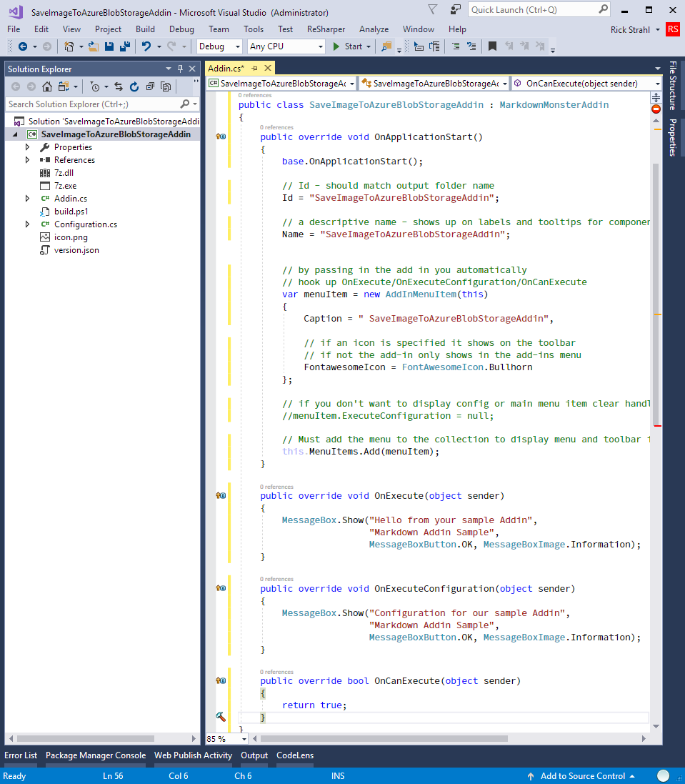The width and height of the screenshot is (685, 784).
Task: Toggle Show All Files in Solution Explorer
Action: point(166,86)
